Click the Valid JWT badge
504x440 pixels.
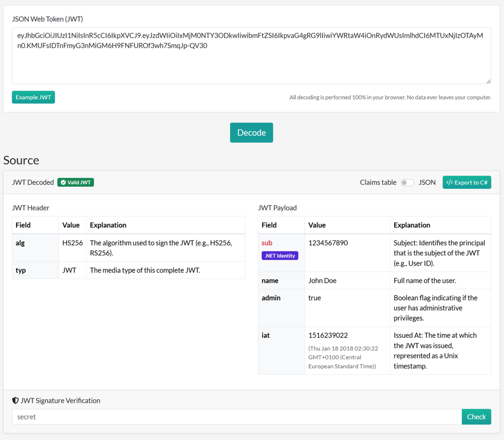[76, 182]
